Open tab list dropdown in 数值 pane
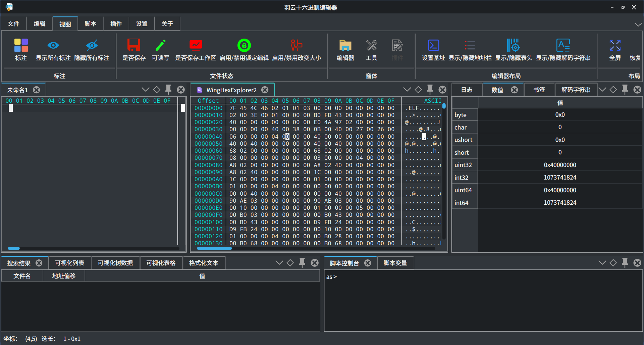Image resolution: width=644 pixels, height=345 pixels. 602,89
